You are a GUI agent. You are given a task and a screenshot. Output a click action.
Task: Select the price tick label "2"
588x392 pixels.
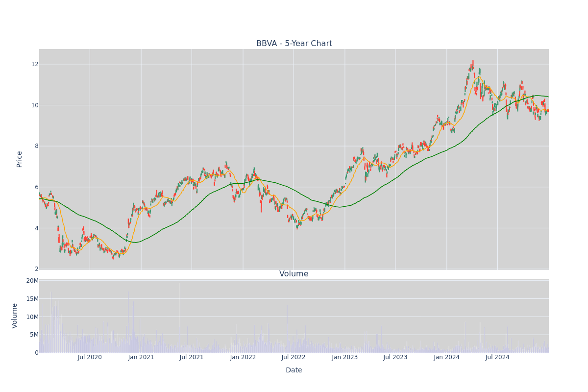pos(36,269)
